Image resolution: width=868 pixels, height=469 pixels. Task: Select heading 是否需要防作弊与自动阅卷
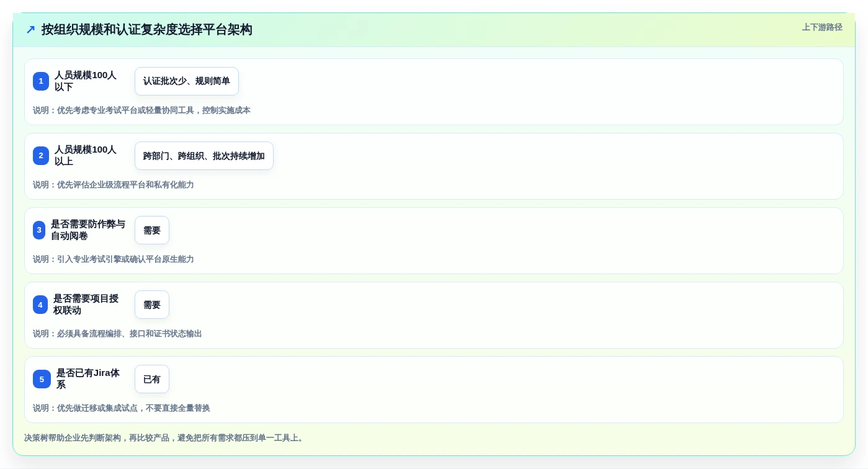pyautogui.click(x=88, y=230)
